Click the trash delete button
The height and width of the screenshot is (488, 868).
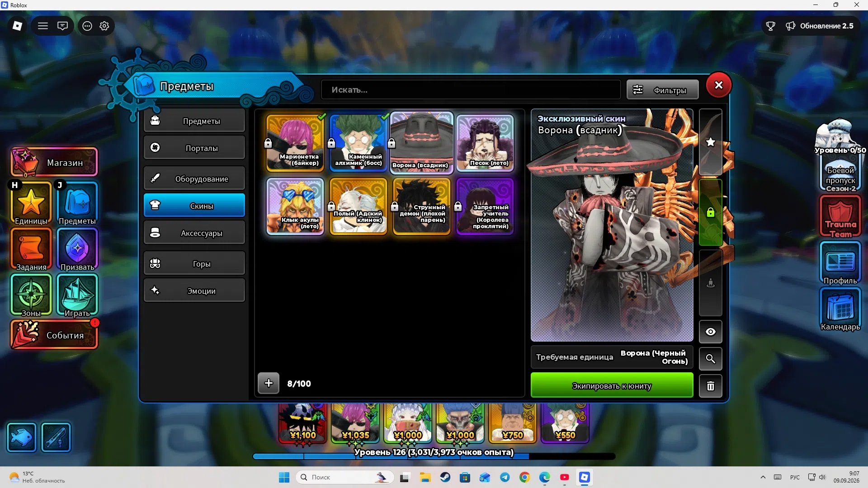[711, 386]
